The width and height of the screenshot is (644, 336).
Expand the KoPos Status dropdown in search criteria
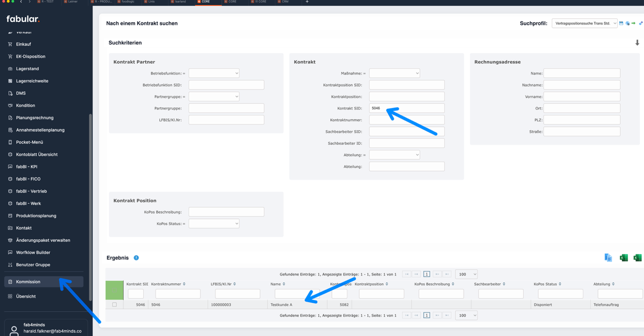click(214, 223)
